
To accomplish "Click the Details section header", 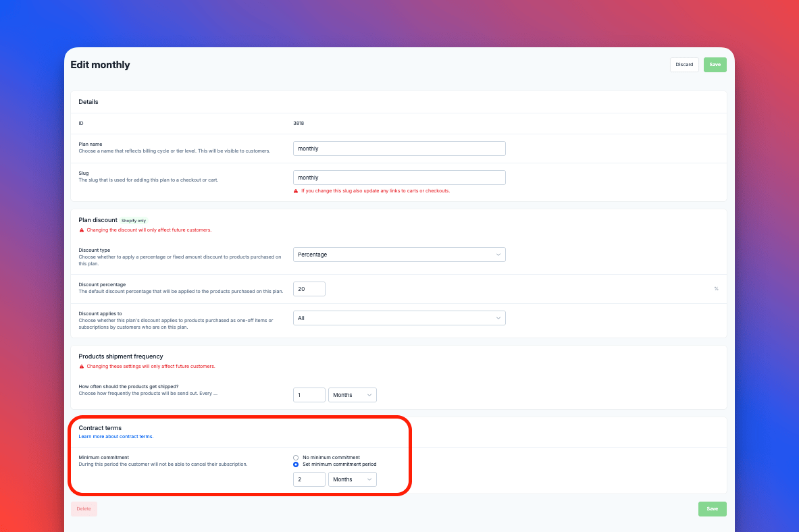I will point(88,102).
